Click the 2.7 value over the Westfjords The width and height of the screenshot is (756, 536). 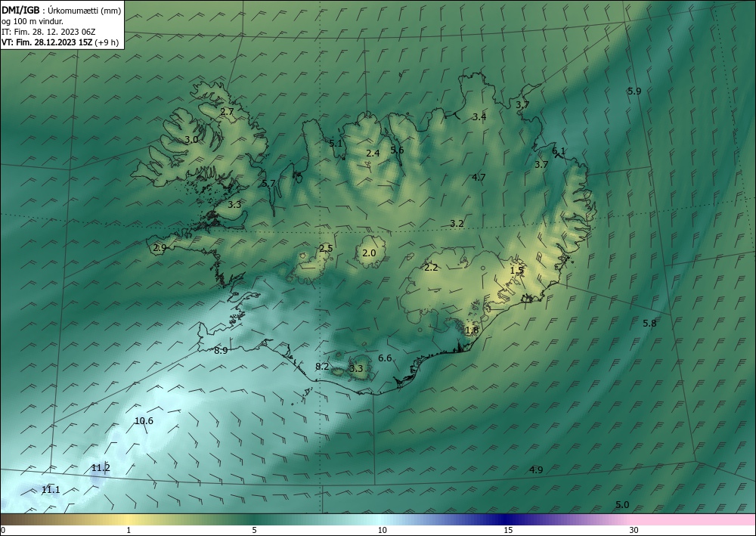click(x=227, y=111)
